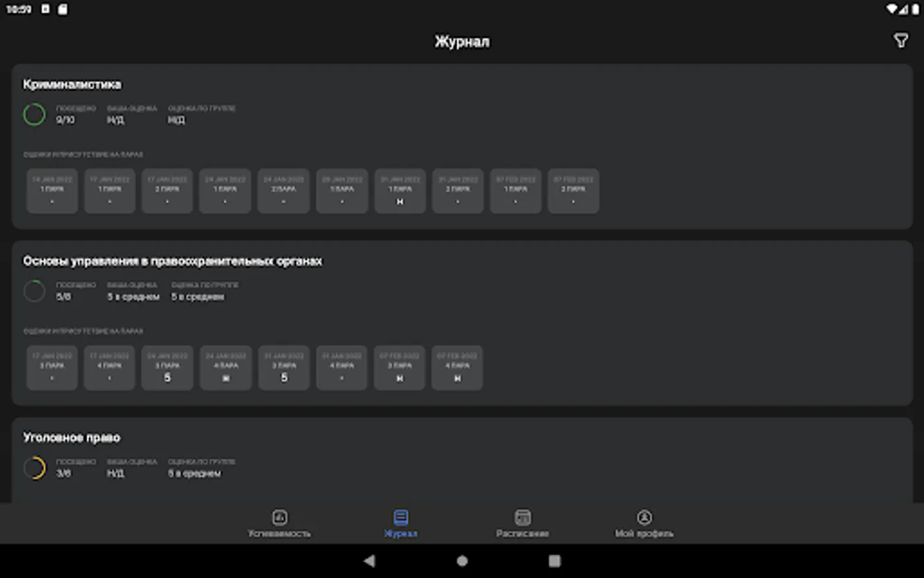
Task: Open the Криминалистика subject title
Action: point(72,84)
